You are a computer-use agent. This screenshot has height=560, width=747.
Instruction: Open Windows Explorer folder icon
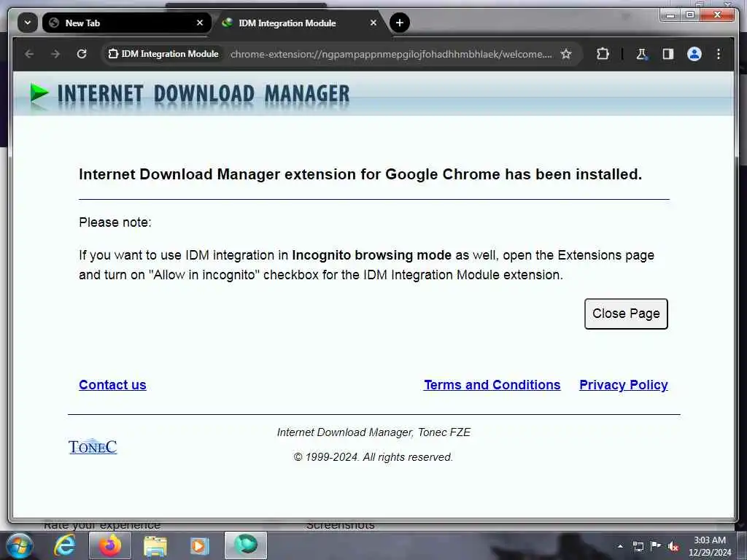155,545
